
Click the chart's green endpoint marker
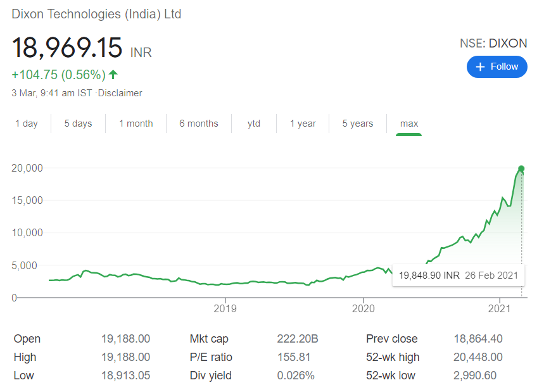[521, 169]
